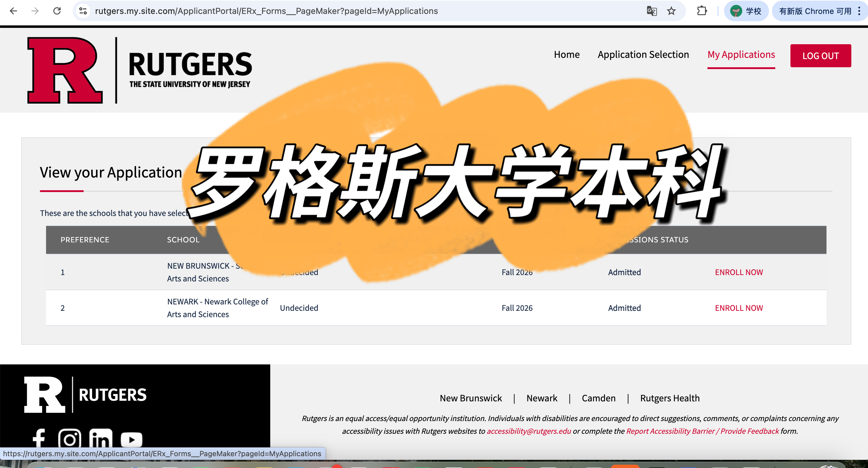Open the 学校 Chrome profile
Image resolution: width=868 pixels, height=468 pixels.
(746, 11)
